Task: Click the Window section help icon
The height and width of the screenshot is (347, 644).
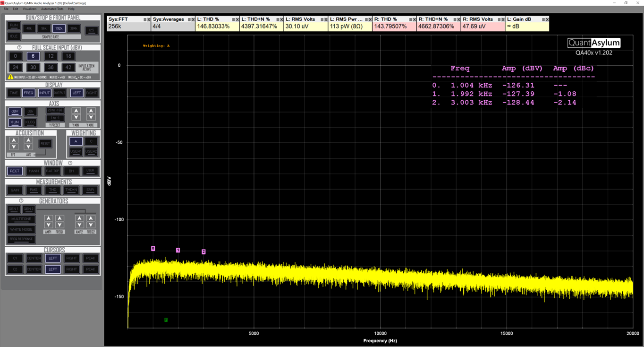Action: [x=70, y=163]
